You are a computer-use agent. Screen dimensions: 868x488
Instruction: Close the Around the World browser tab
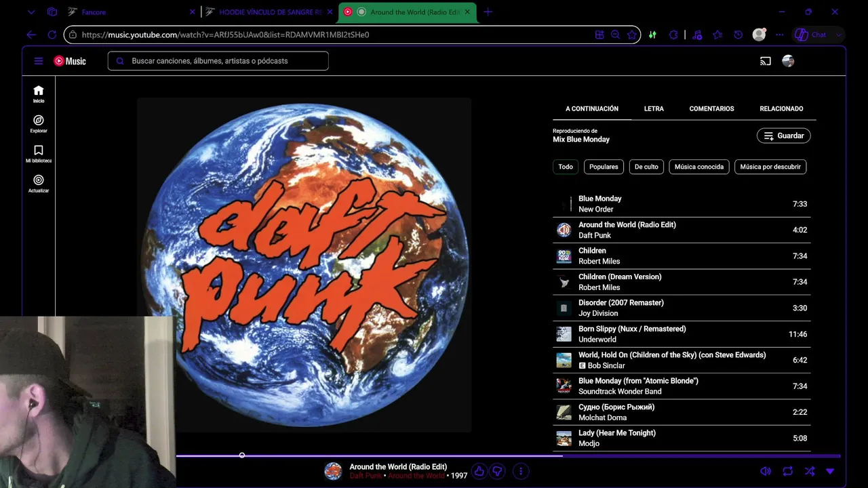point(468,12)
